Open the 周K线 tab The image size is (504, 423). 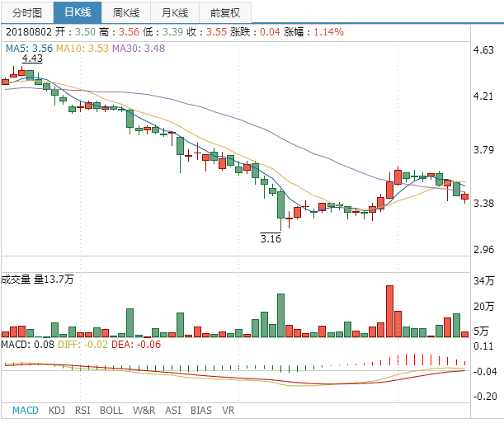point(126,12)
